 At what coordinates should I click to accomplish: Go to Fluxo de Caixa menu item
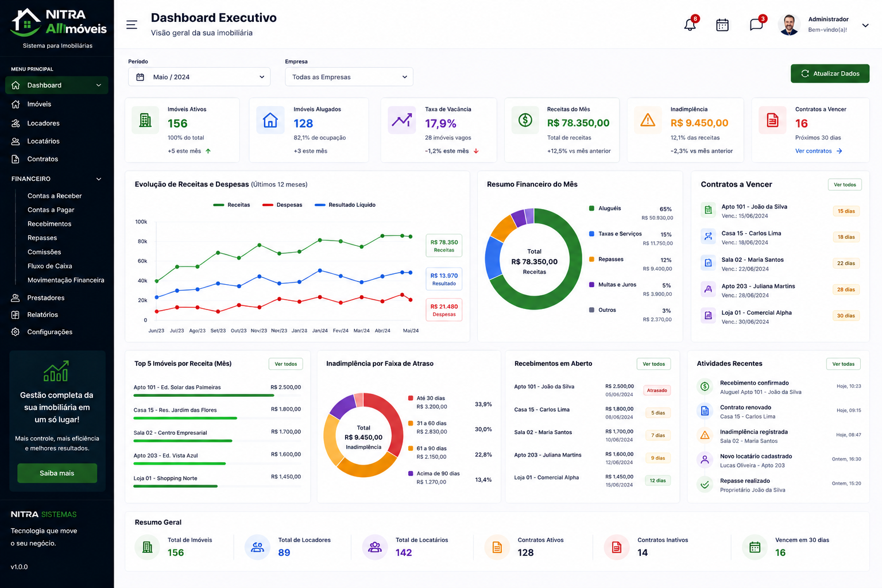point(50,266)
